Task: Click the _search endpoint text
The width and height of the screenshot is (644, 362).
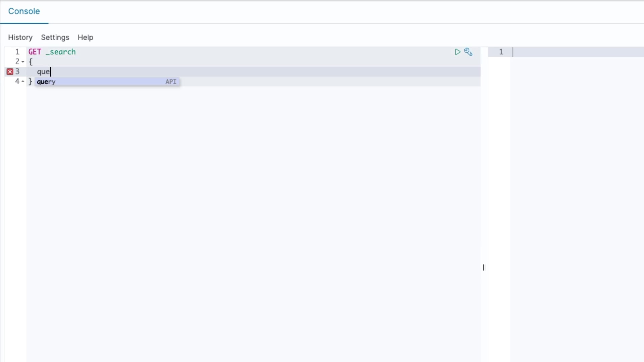Action: click(61, 52)
